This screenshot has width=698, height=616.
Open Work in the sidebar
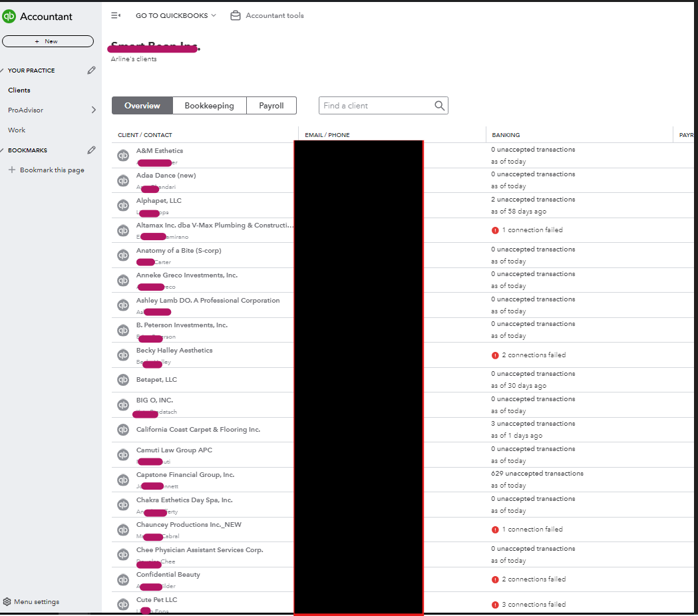coord(17,130)
